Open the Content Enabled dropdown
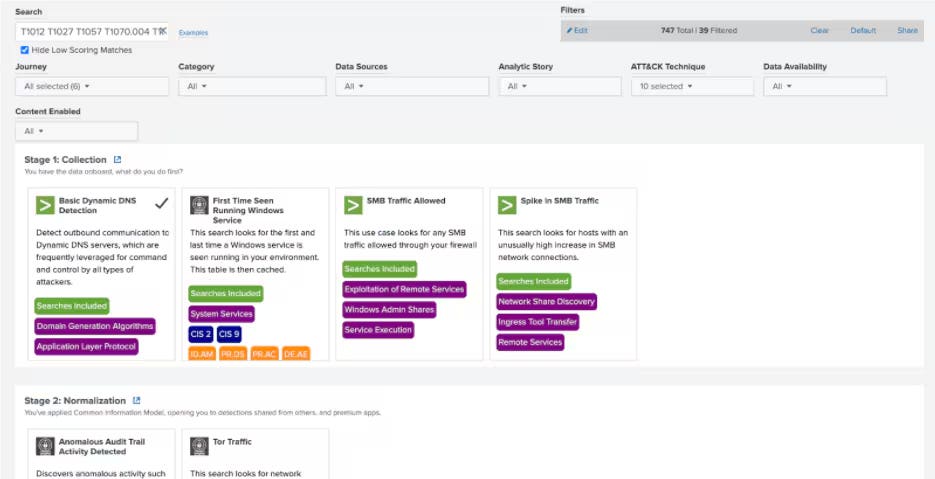The image size is (935, 479). pos(76,131)
